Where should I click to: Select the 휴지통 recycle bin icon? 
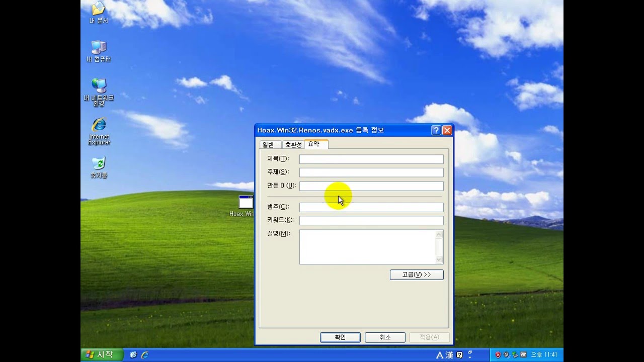point(99,168)
